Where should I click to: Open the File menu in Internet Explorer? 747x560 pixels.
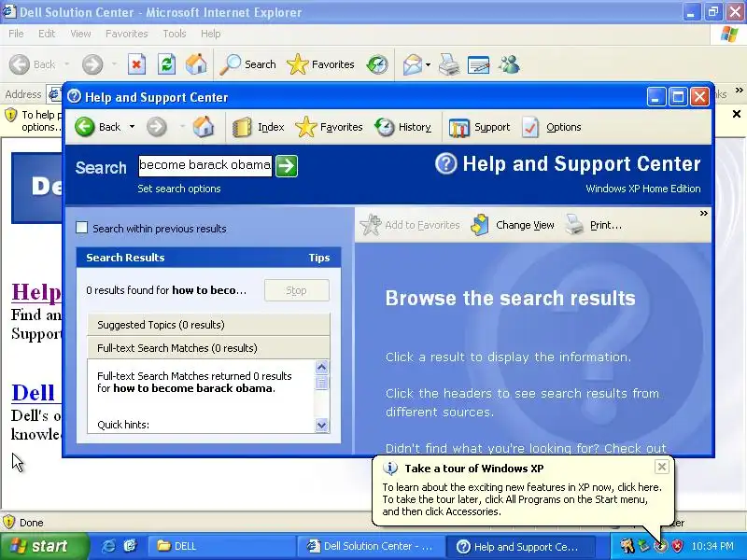point(16,34)
